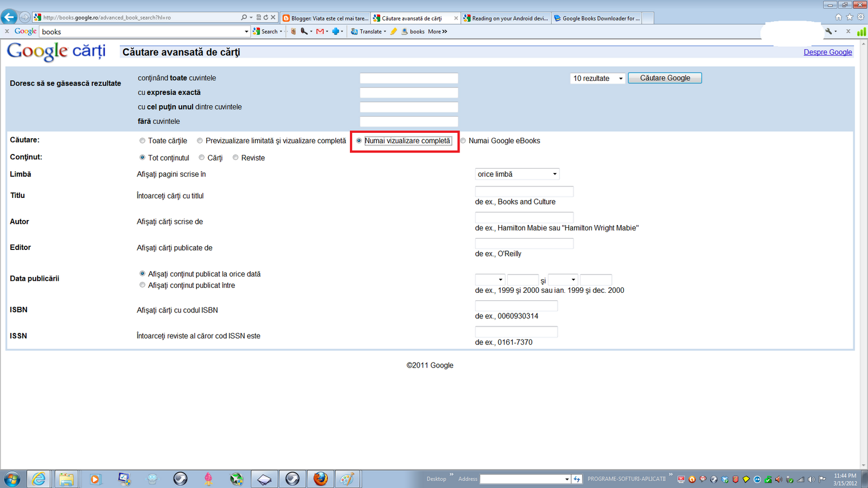The height and width of the screenshot is (488, 868).
Task: Open Internet Explorer from the taskbar
Action: click(39, 479)
